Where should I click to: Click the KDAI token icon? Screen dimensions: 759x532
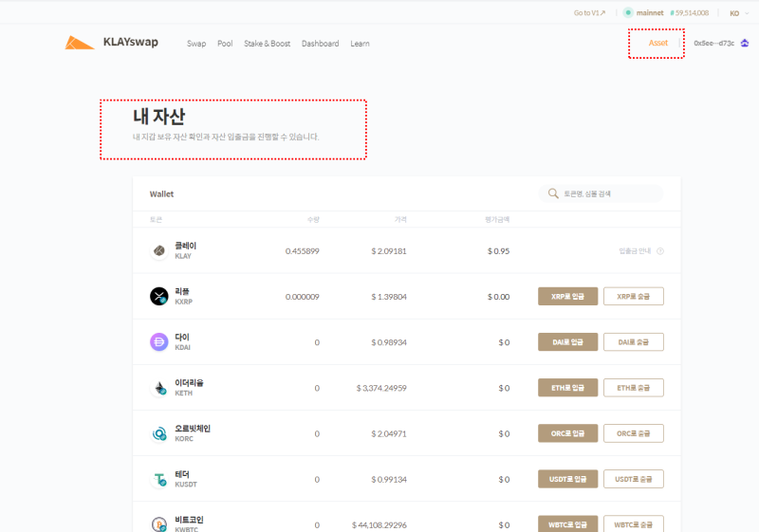(158, 342)
